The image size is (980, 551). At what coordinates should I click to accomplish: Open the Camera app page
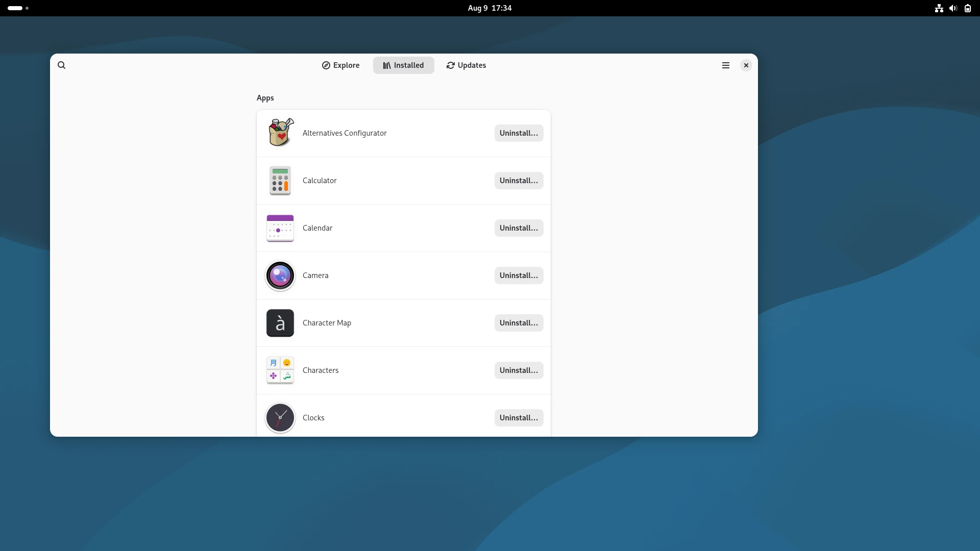coord(315,275)
